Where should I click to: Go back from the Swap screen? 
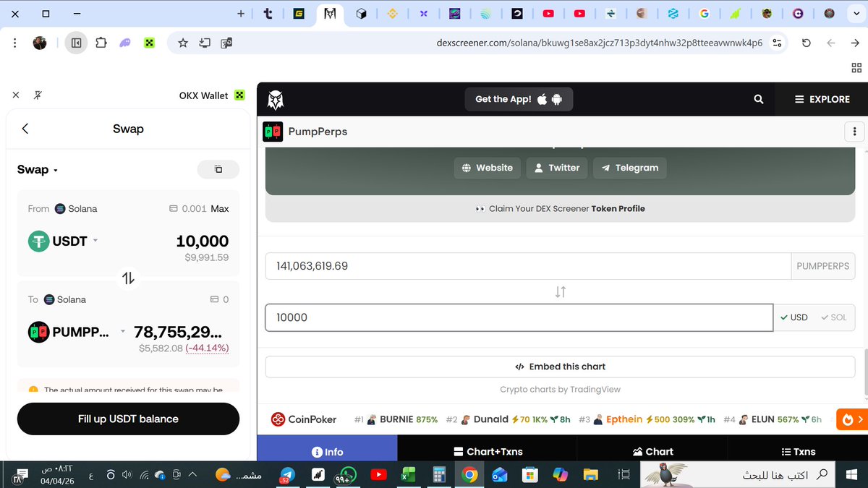(x=25, y=129)
